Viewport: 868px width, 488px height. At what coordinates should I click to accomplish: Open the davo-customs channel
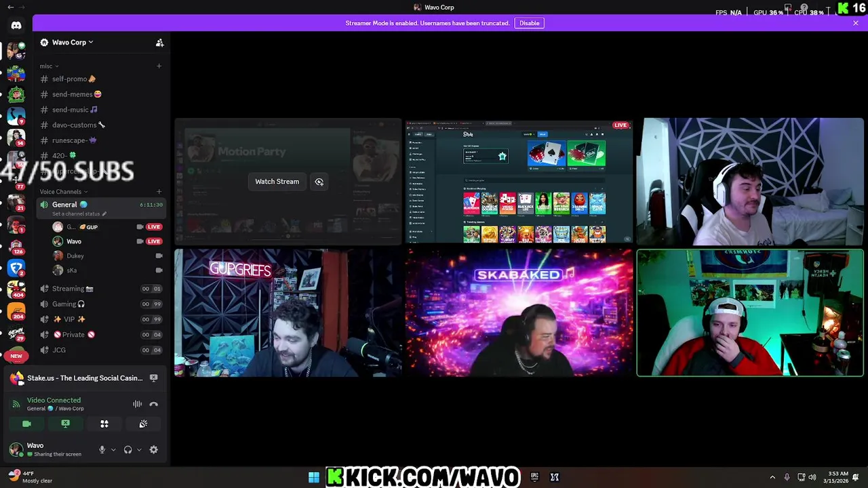coord(102,125)
